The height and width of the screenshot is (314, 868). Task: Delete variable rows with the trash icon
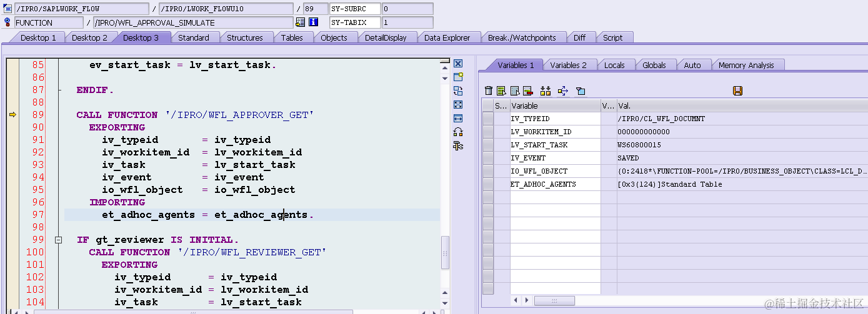pyautogui.click(x=489, y=91)
